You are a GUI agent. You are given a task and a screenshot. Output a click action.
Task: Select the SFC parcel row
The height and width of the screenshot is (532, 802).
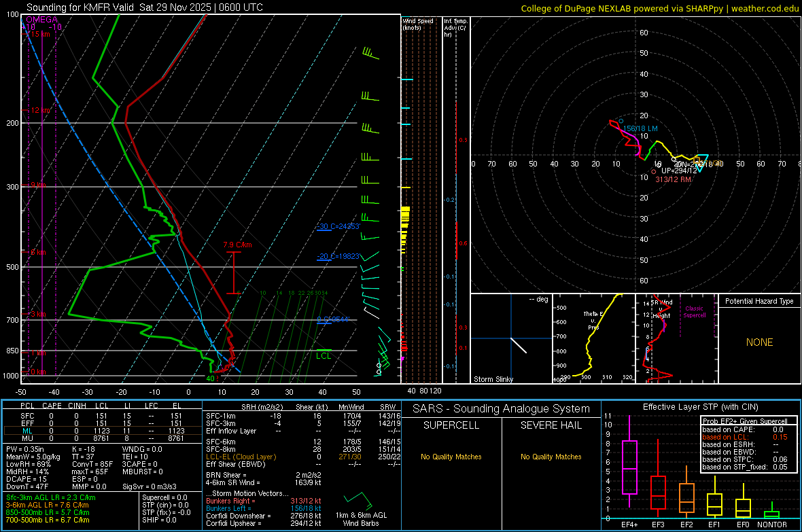pyautogui.click(x=102, y=416)
